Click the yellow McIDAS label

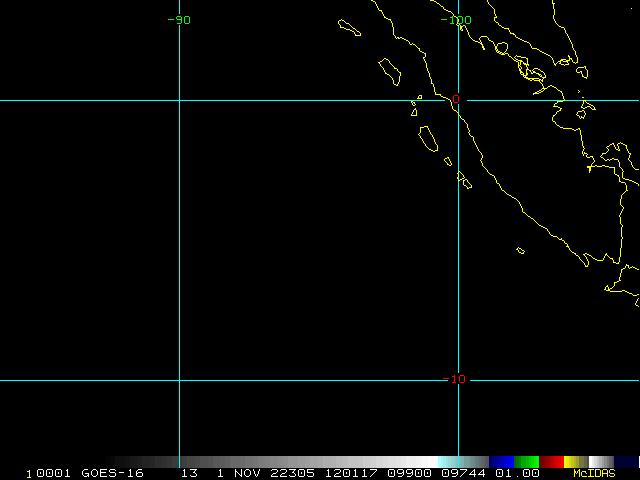pyautogui.click(x=594, y=473)
